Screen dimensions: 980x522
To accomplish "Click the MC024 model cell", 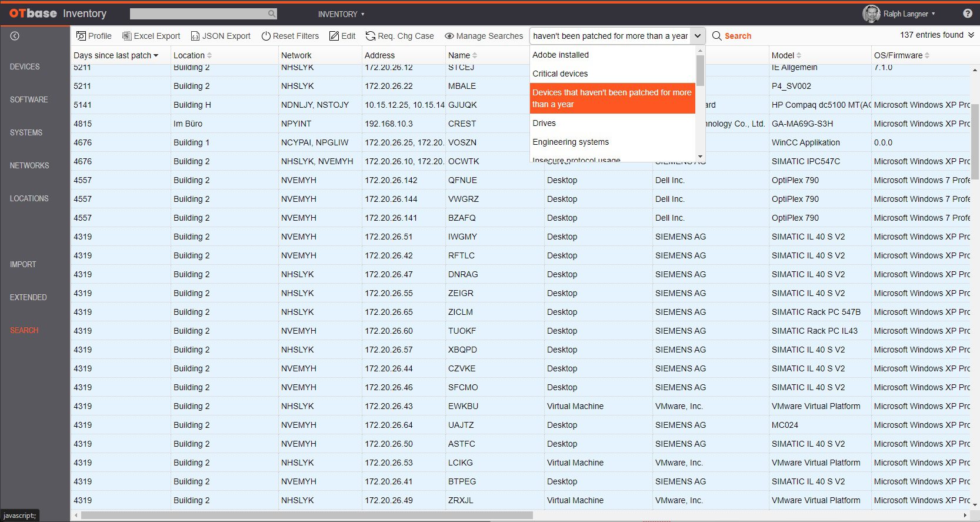I will click(785, 425).
